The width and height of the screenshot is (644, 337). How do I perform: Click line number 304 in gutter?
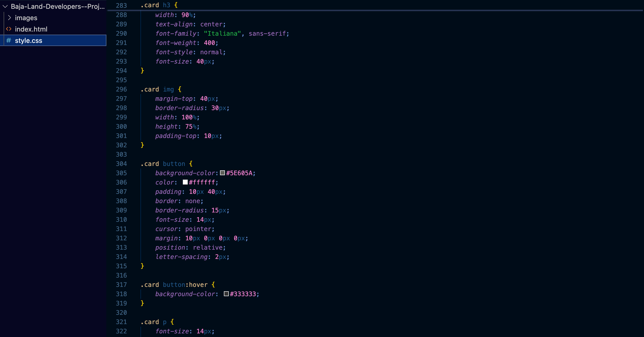(x=121, y=164)
